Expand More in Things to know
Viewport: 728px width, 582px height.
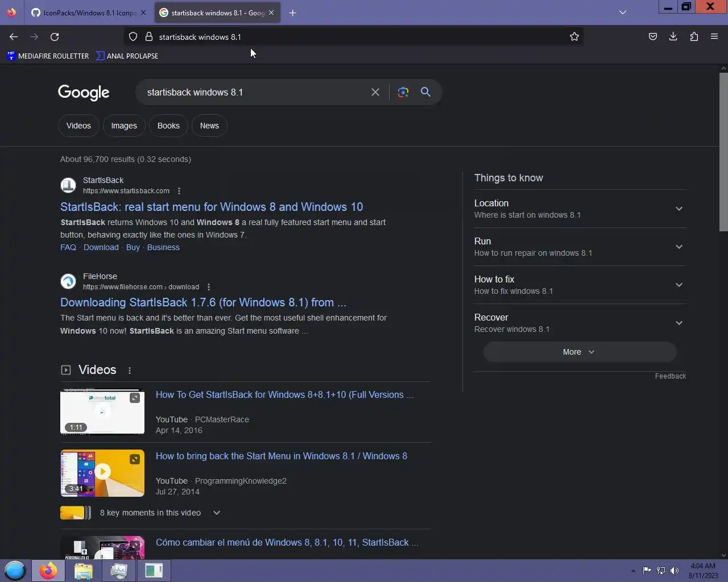(580, 352)
